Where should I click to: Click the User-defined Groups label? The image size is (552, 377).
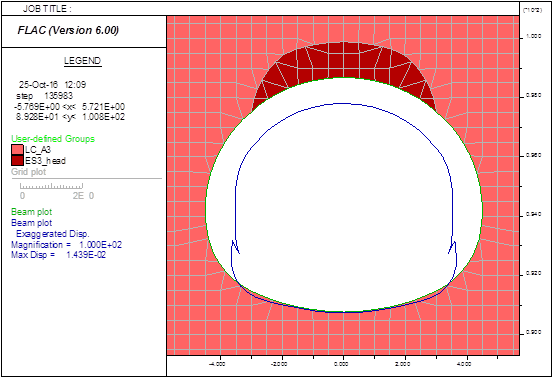tap(53, 139)
